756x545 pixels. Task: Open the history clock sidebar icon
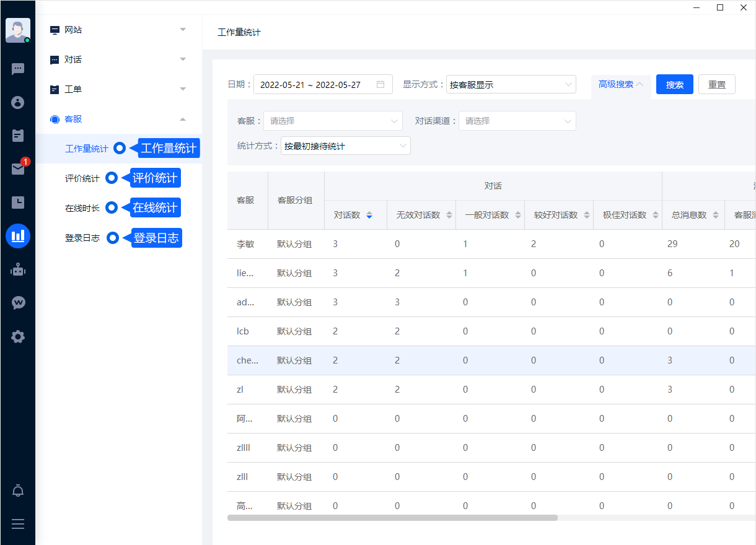point(18,202)
